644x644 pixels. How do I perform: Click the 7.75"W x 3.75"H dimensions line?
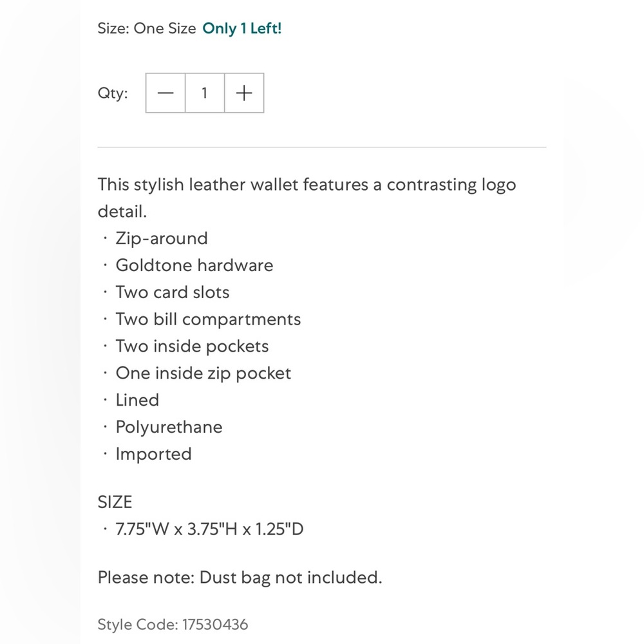(x=209, y=529)
